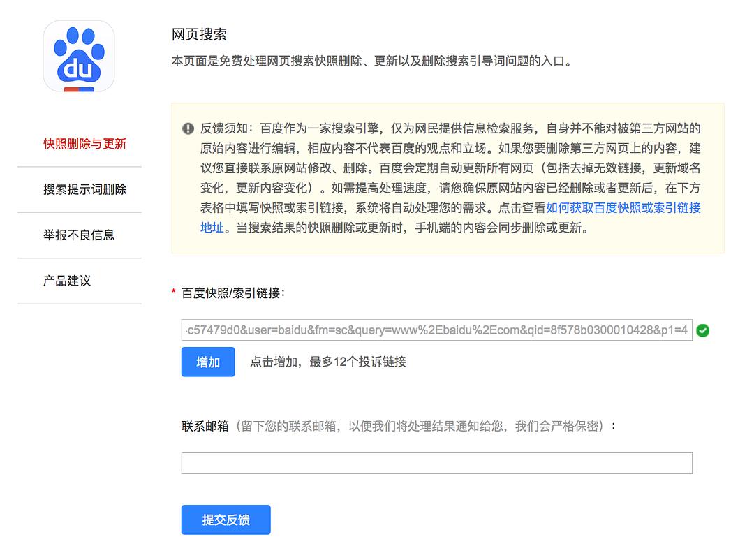Screen dimensions: 754x560
Task: Open the 举报不良信息 sidebar item
Action: pos(79,235)
